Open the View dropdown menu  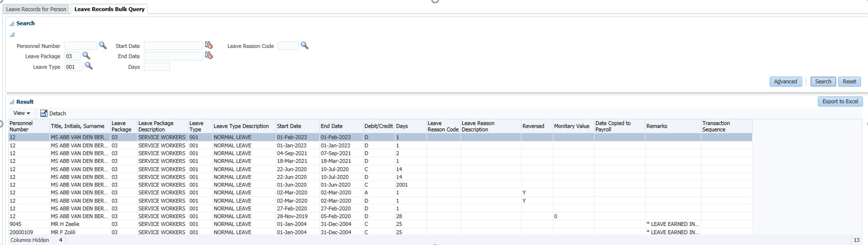22,113
